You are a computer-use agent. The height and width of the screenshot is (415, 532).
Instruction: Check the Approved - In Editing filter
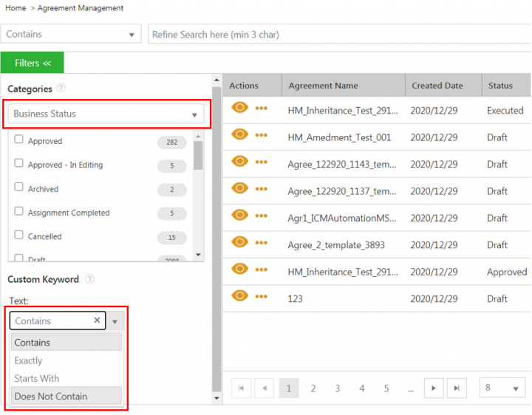point(18,163)
